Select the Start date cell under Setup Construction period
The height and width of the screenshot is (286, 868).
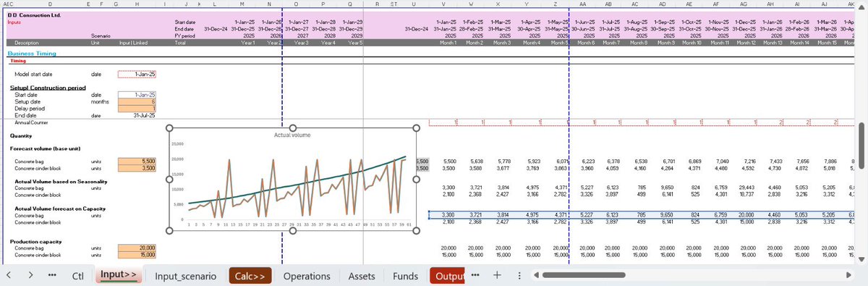point(137,94)
